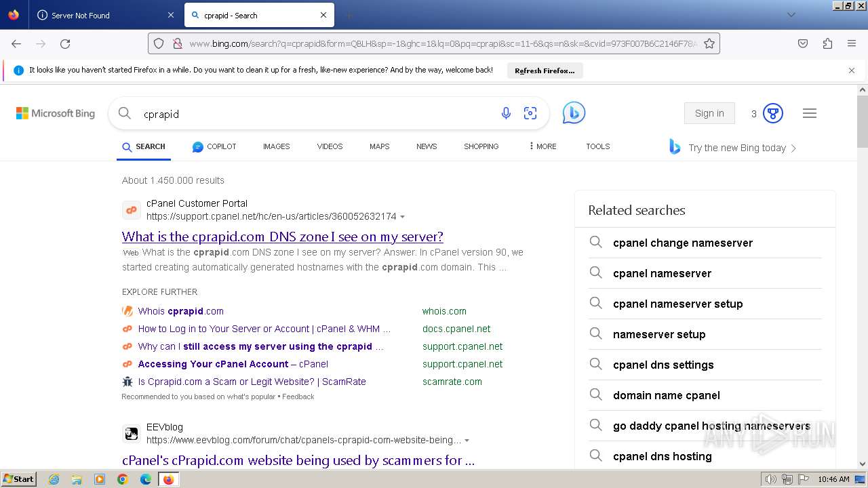The image size is (868, 488).
Task: Open 'Is Cprapid.com a Scam' ScamRate link
Action: (252, 382)
